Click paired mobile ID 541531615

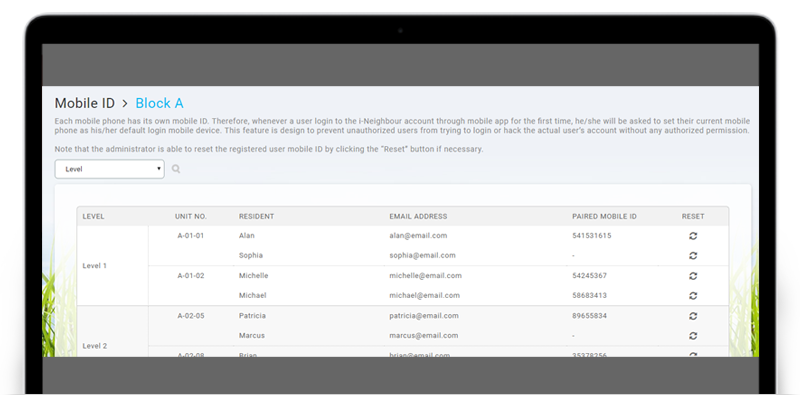coord(592,236)
